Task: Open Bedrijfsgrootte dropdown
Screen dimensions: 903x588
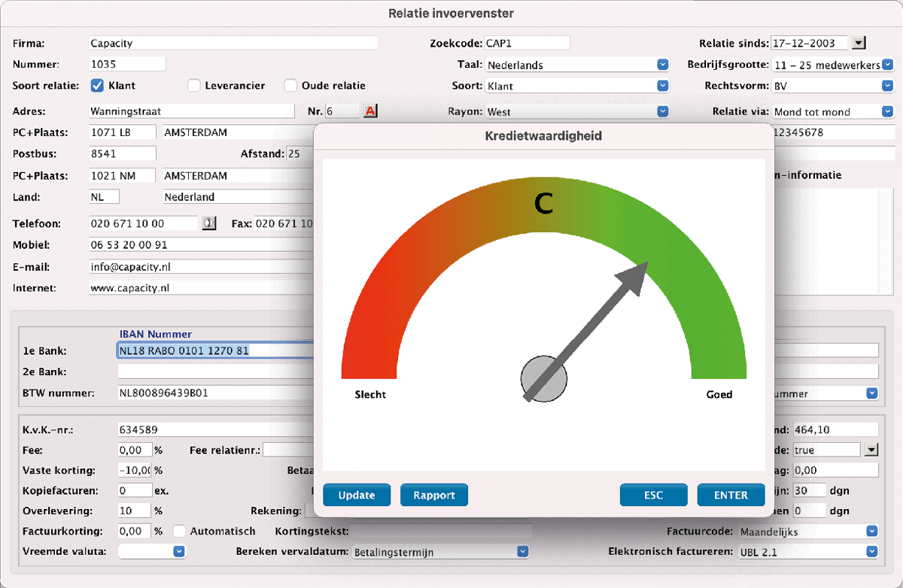Action: pyautogui.click(x=833, y=65)
